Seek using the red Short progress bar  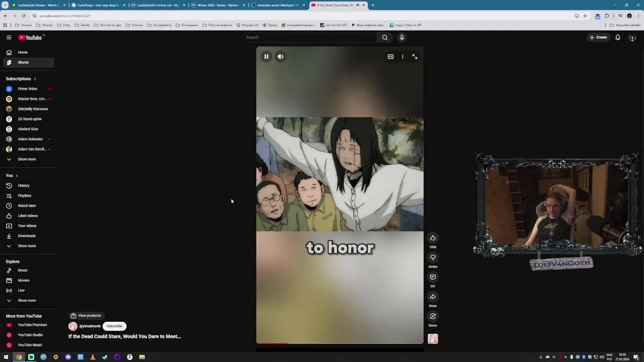click(x=340, y=343)
